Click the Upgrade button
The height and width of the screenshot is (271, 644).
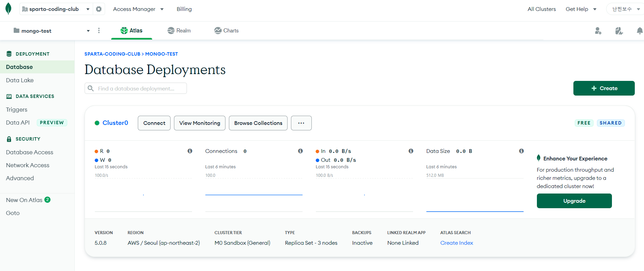point(574,201)
